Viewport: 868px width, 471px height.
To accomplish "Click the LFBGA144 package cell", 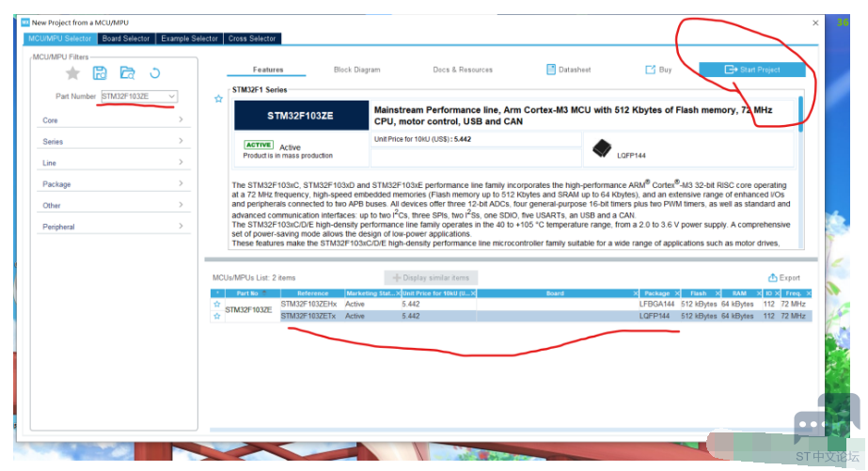I will (x=657, y=304).
